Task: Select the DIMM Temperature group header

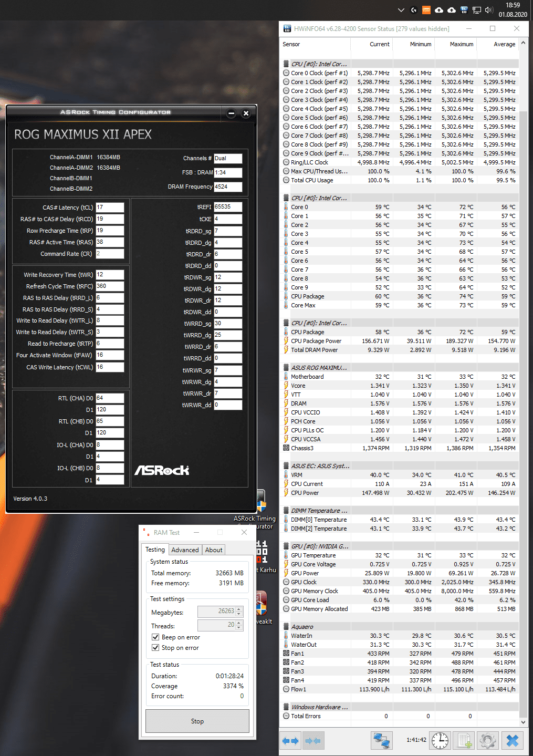Action: pos(319,511)
